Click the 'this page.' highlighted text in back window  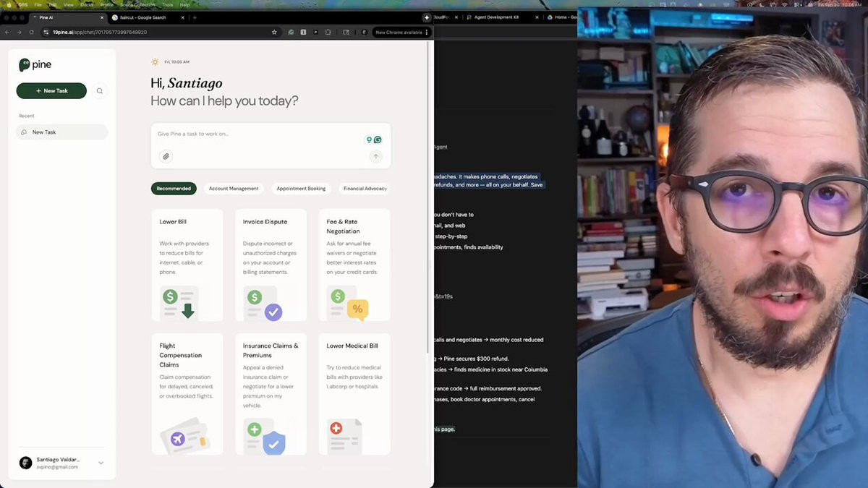coord(443,429)
